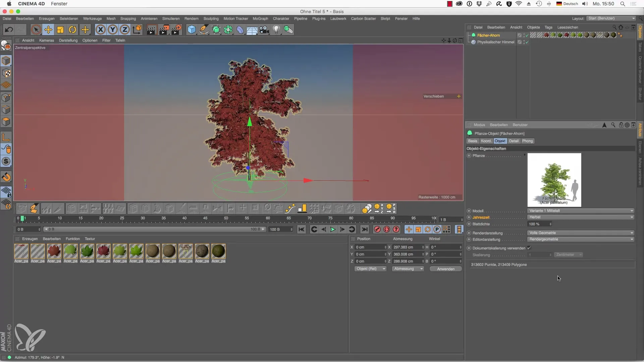644x362 pixels.
Task: Add a camera object
Action: 264,30
